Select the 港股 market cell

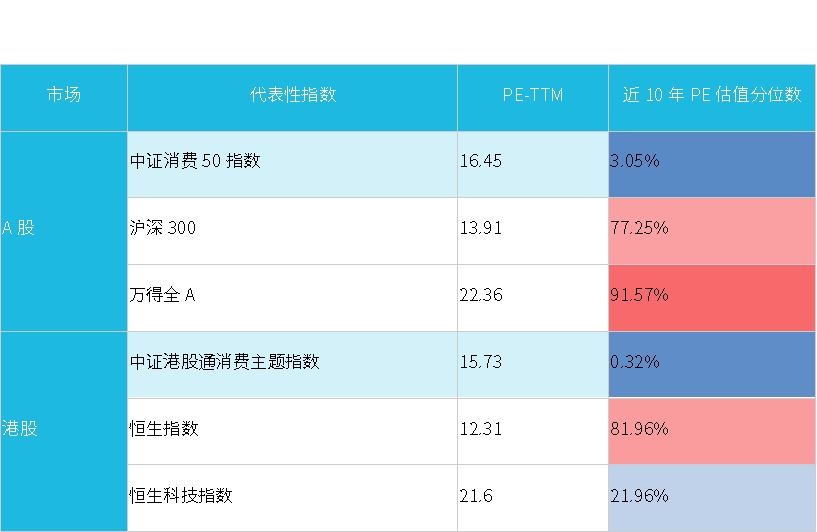[64, 430]
